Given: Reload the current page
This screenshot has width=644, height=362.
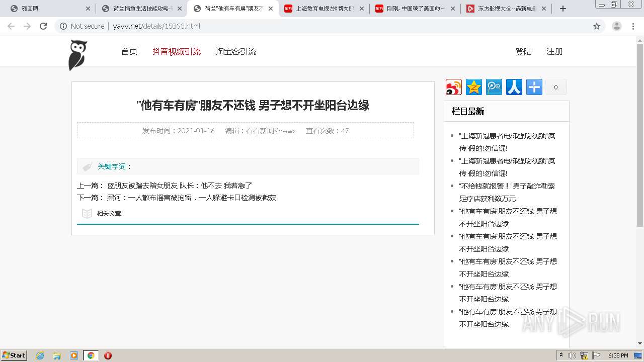Looking at the screenshot, I should click(x=43, y=26).
